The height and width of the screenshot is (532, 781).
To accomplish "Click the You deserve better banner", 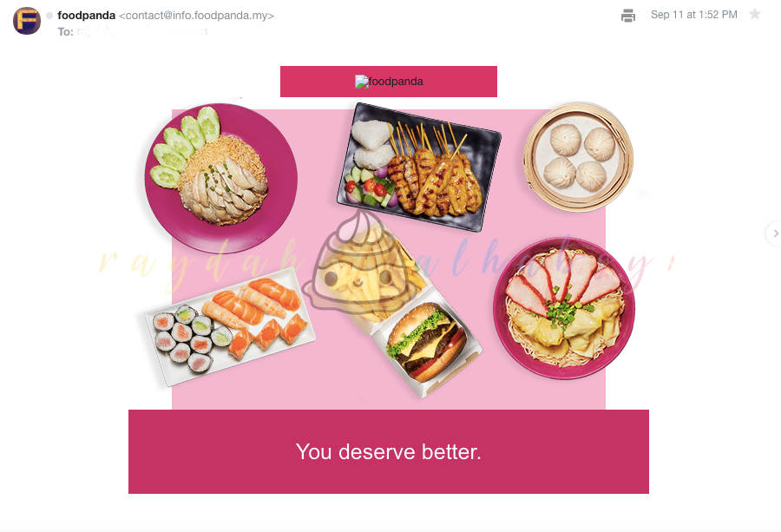I will pos(389,452).
